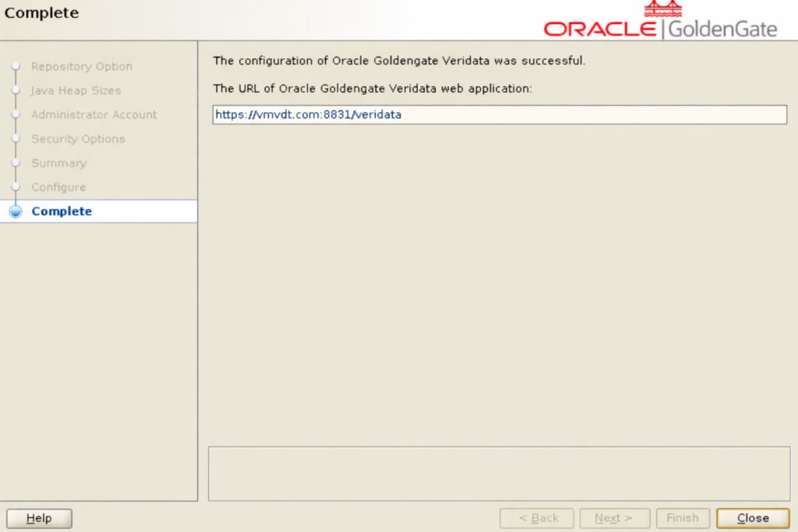Click the Java Heap Sizes step bullet

coord(15,91)
